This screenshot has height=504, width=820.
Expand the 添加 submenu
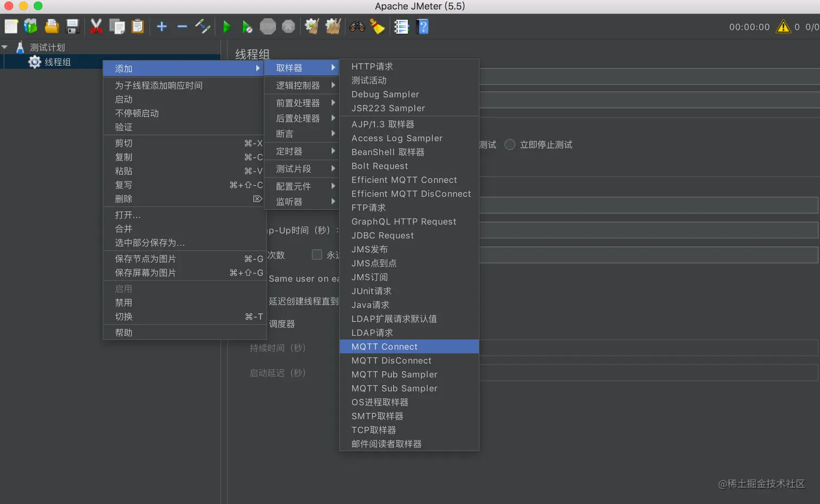click(x=183, y=68)
